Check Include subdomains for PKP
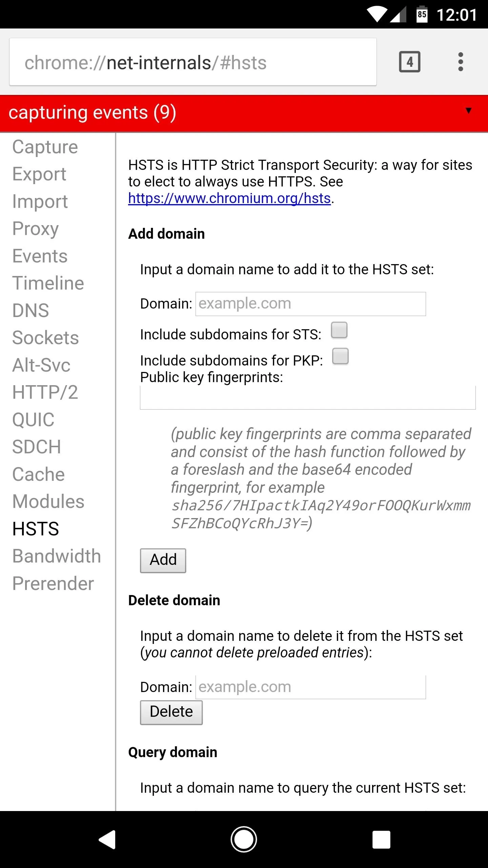The image size is (488, 868). (x=340, y=356)
